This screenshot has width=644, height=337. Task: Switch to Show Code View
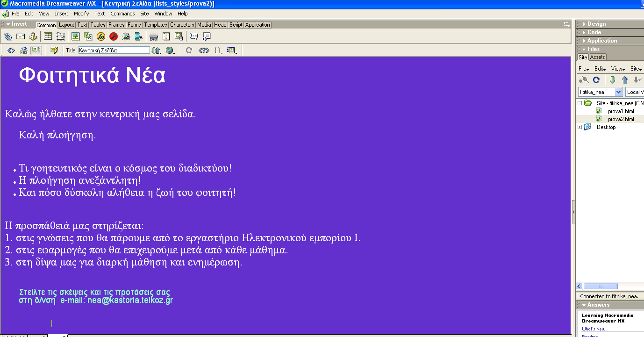11,50
